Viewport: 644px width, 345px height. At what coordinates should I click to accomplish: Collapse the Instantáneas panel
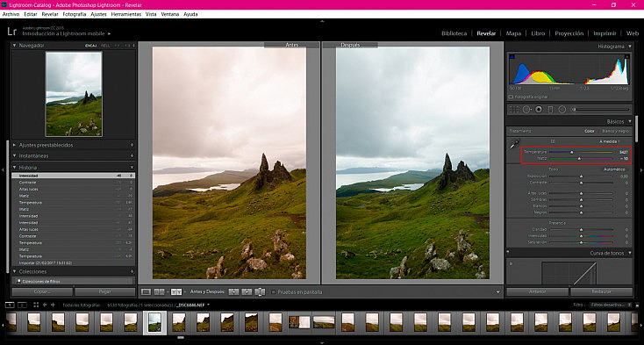point(14,156)
